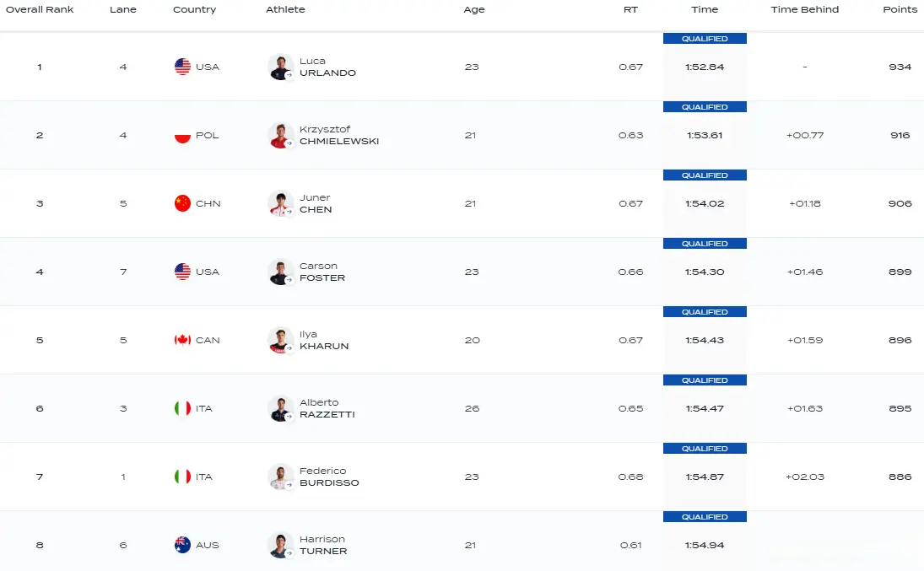Image resolution: width=924 pixels, height=571 pixels.
Task: Sort by the Overall Rank column header
Action: (x=40, y=9)
